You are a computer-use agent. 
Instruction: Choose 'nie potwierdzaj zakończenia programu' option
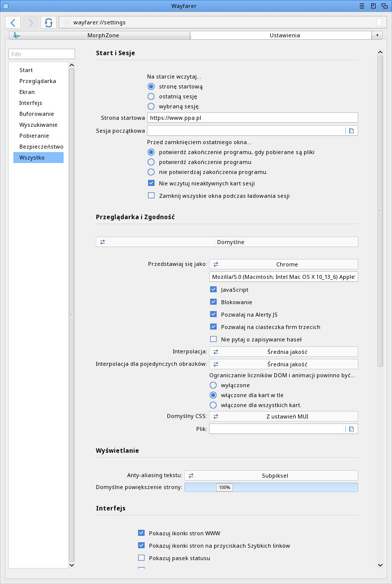(x=151, y=172)
